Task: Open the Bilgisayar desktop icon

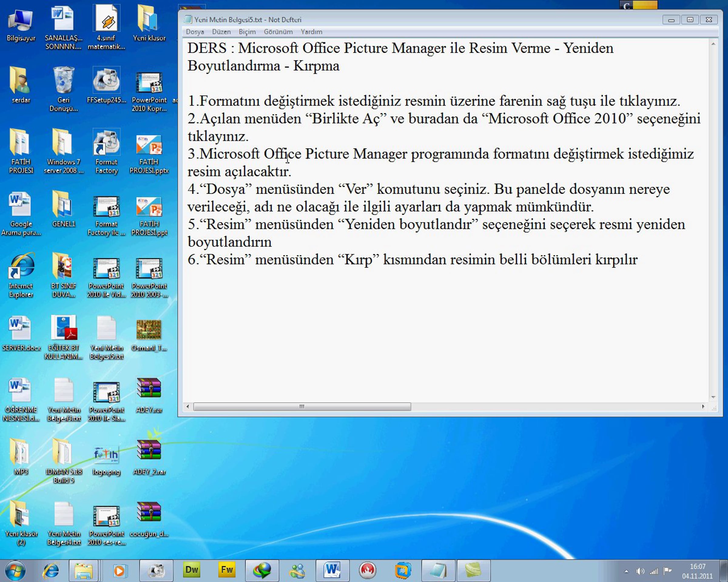Action: pos(21,25)
